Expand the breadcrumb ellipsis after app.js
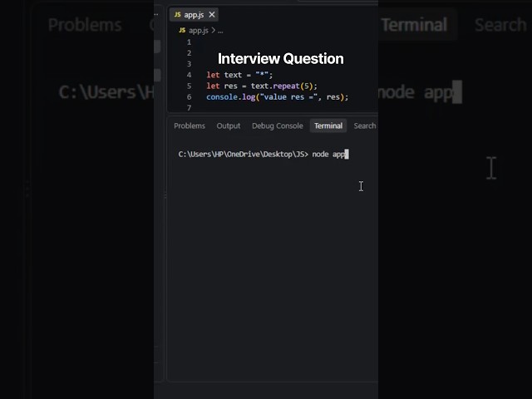 (220, 31)
